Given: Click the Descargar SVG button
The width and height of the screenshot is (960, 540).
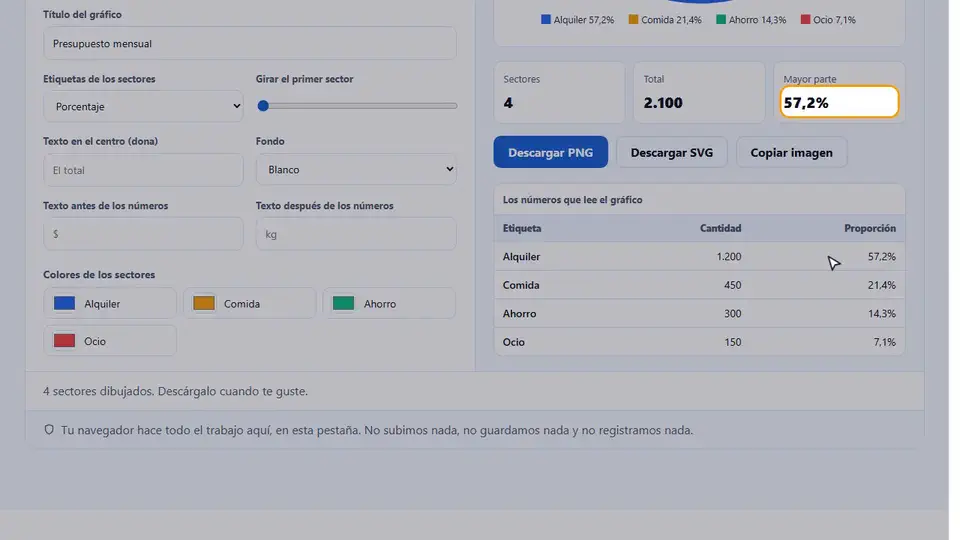Looking at the screenshot, I should click(672, 152).
